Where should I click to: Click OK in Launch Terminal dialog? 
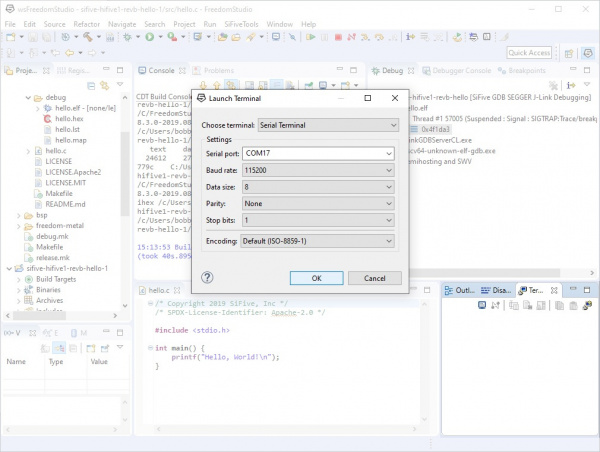click(x=316, y=278)
